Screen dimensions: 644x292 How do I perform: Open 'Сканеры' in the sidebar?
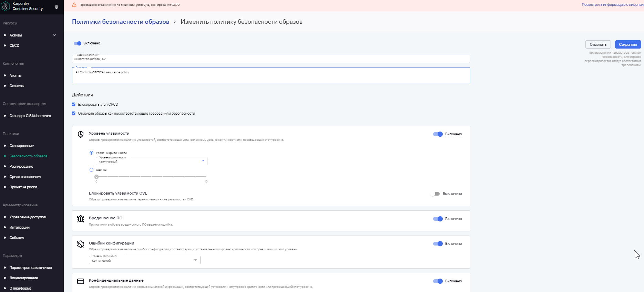[x=17, y=86]
